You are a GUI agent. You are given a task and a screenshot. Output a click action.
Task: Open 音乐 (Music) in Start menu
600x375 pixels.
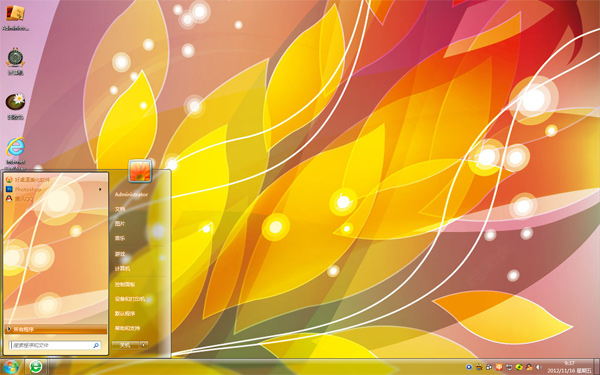click(x=120, y=238)
